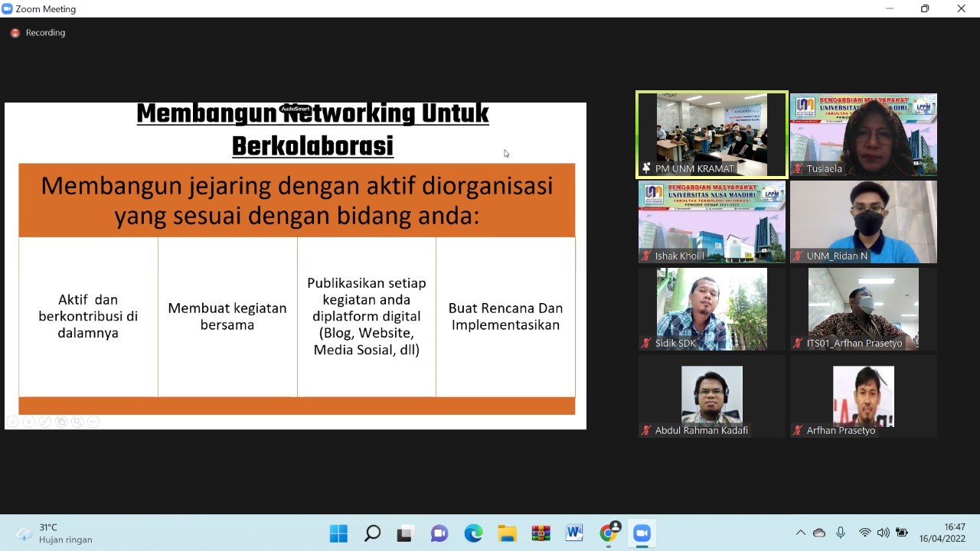Image resolution: width=980 pixels, height=551 pixels.
Task: Open the Windows Start menu
Action: (338, 533)
